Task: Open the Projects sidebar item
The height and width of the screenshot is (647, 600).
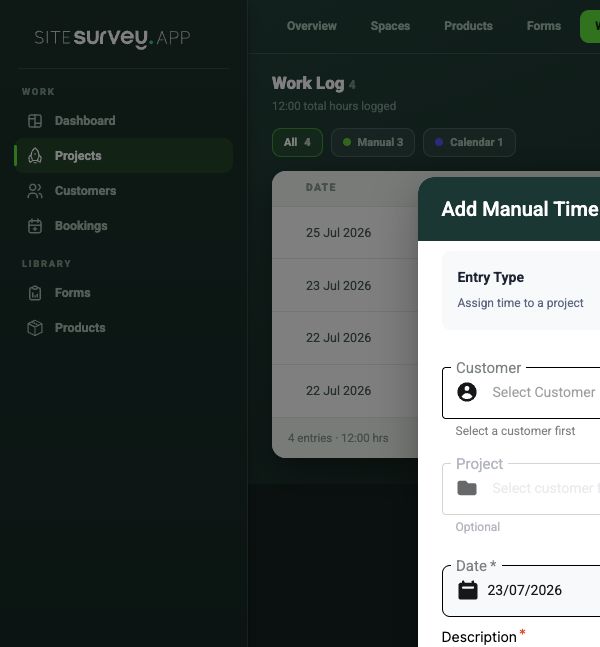Action: tap(124, 156)
